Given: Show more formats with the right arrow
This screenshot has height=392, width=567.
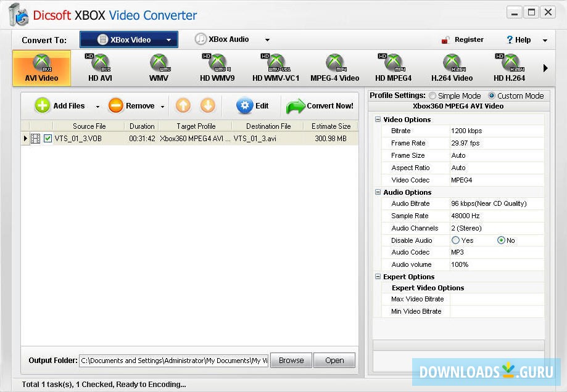Looking at the screenshot, I should tap(545, 68).
